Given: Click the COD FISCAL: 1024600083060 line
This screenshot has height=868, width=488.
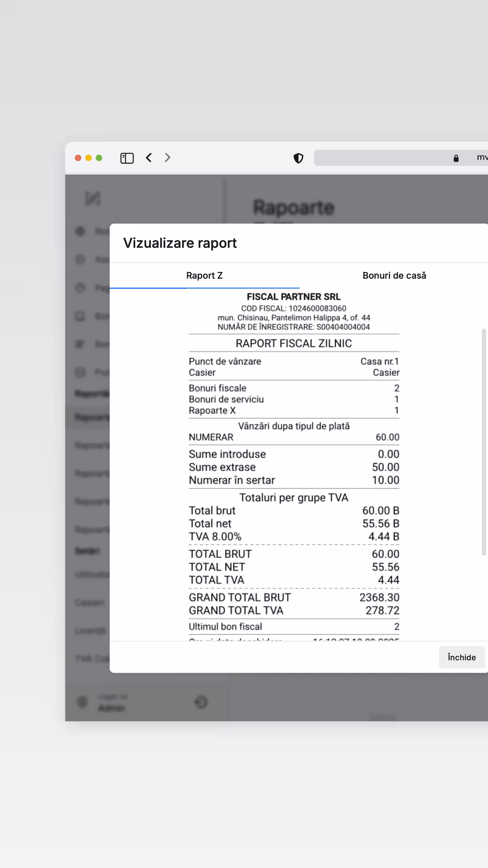Looking at the screenshot, I should [294, 309].
